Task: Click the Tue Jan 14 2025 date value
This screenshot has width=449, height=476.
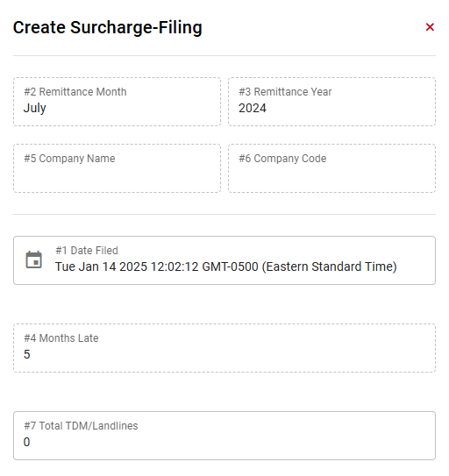Action: [x=225, y=266]
